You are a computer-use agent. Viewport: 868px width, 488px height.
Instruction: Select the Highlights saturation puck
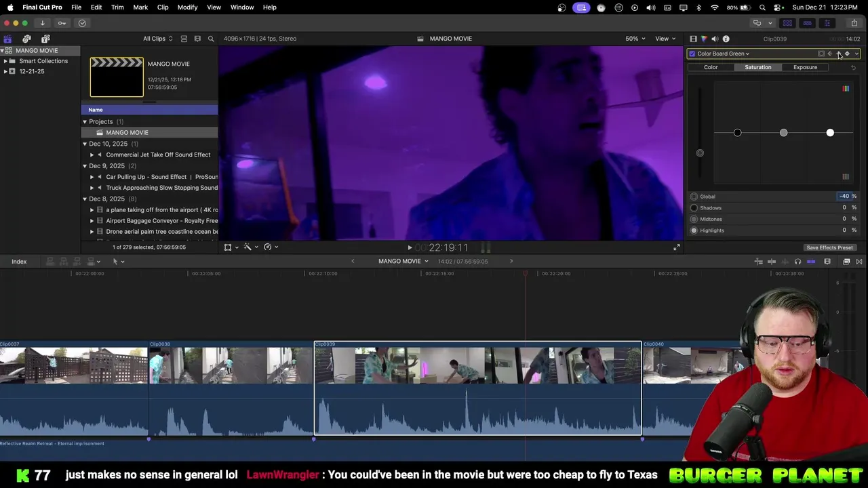click(830, 133)
